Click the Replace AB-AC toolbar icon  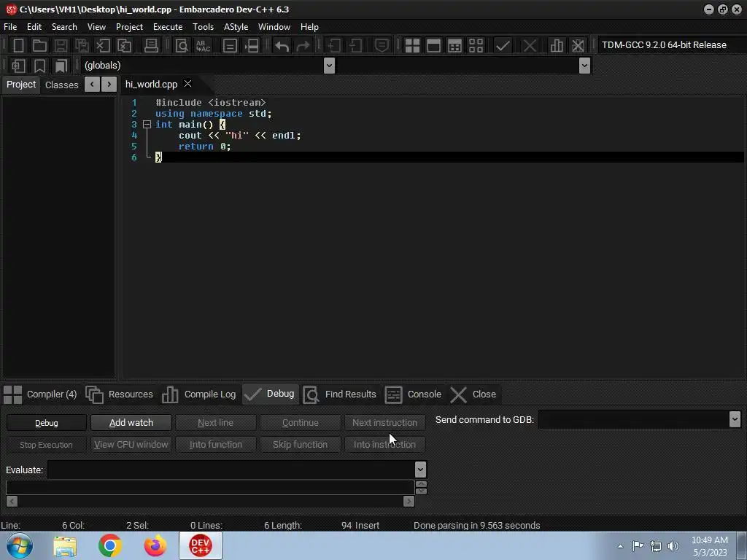203,46
